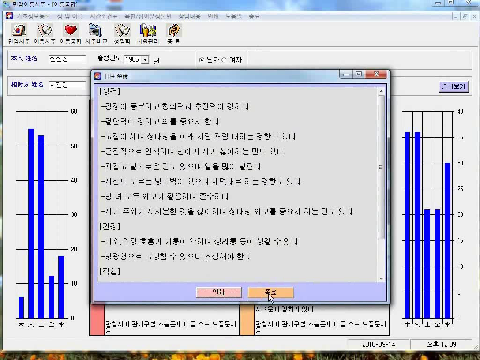Image resolution: width=480 pixels, height=360 pixels.
Task: Click the Korean flag card toolbar icon
Action: (19, 31)
